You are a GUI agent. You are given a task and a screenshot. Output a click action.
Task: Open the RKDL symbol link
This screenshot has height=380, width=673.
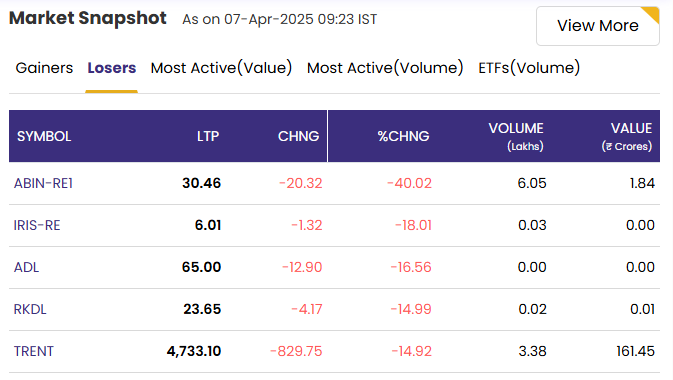click(x=30, y=310)
